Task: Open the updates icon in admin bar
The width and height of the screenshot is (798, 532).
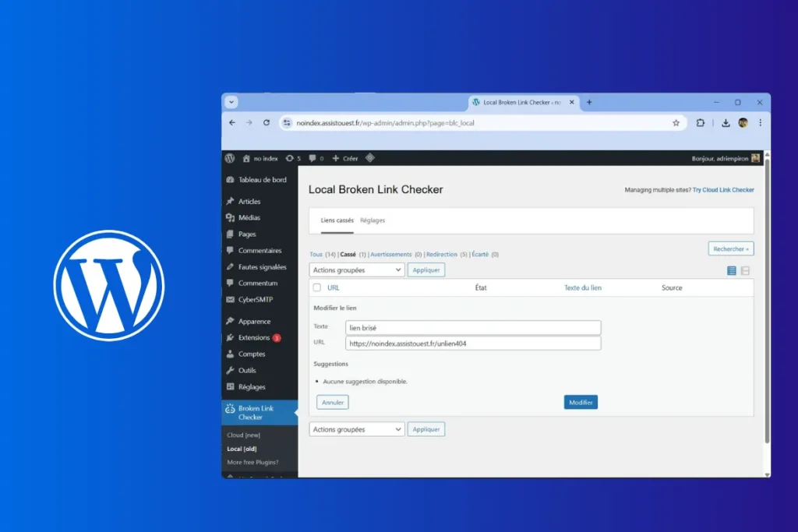Action: (292, 158)
